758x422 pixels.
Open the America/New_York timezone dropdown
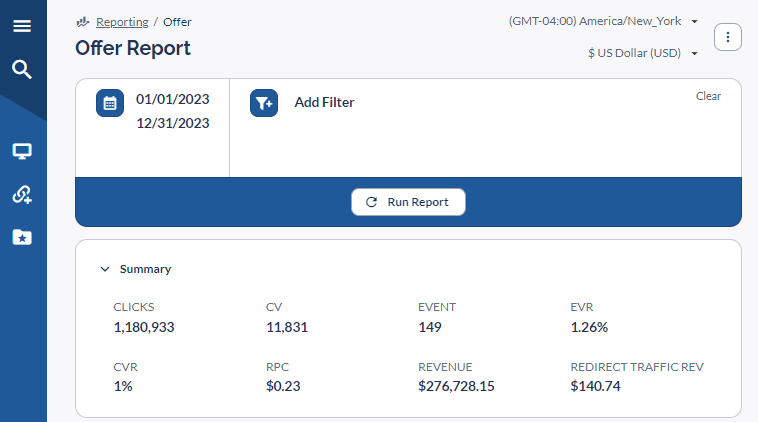coord(603,21)
